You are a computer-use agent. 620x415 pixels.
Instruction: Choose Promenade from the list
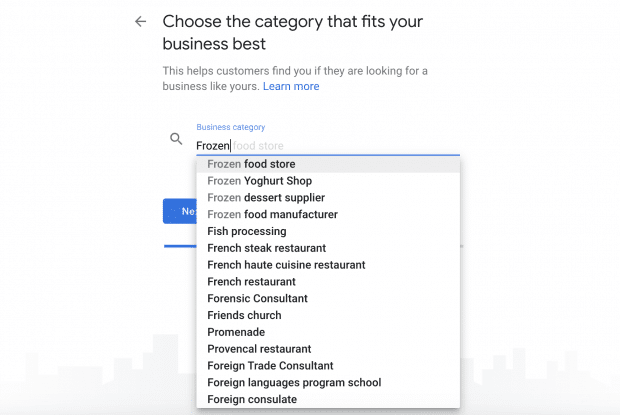(236, 332)
